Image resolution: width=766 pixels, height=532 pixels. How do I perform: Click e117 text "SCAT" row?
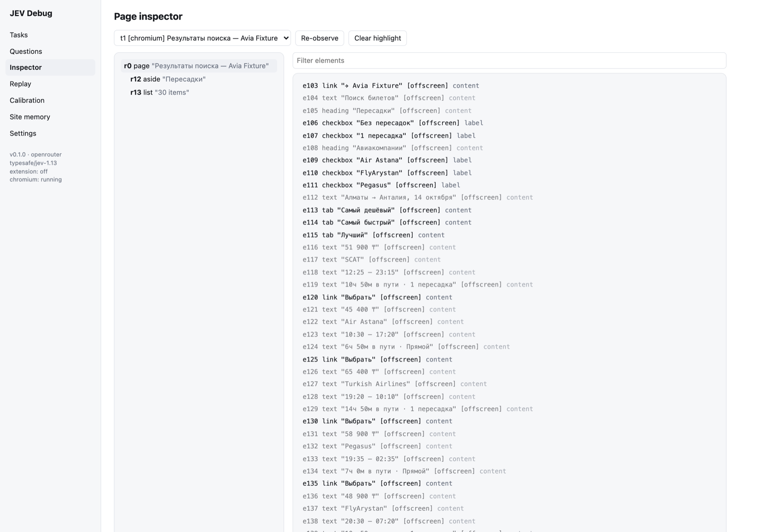pyautogui.click(x=509, y=260)
